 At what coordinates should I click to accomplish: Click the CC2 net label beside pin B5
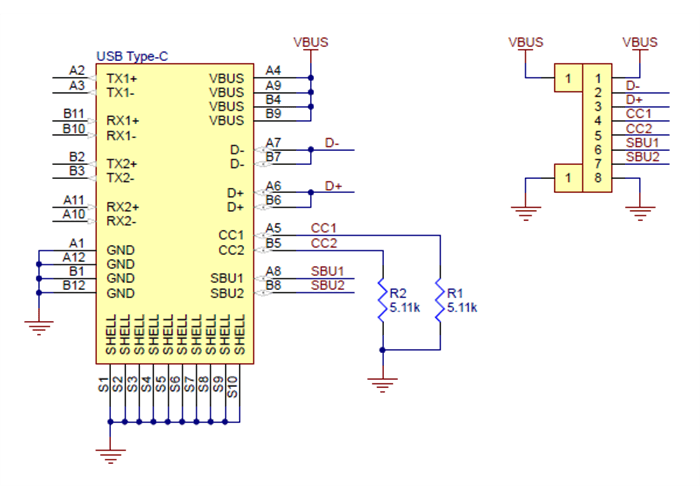(x=324, y=243)
